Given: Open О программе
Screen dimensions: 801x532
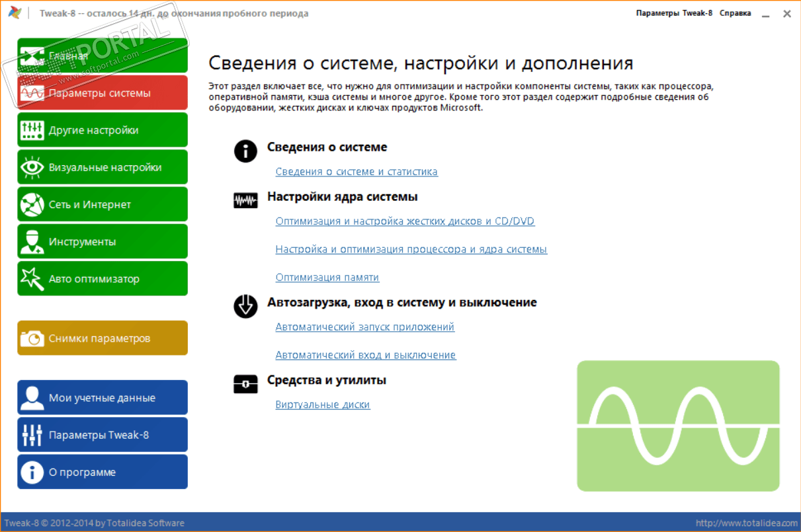Looking at the screenshot, I should point(103,472).
